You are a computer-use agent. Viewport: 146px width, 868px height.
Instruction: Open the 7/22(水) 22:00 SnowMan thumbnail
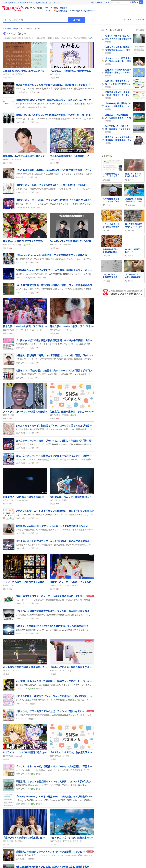click(x=72, y=225)
